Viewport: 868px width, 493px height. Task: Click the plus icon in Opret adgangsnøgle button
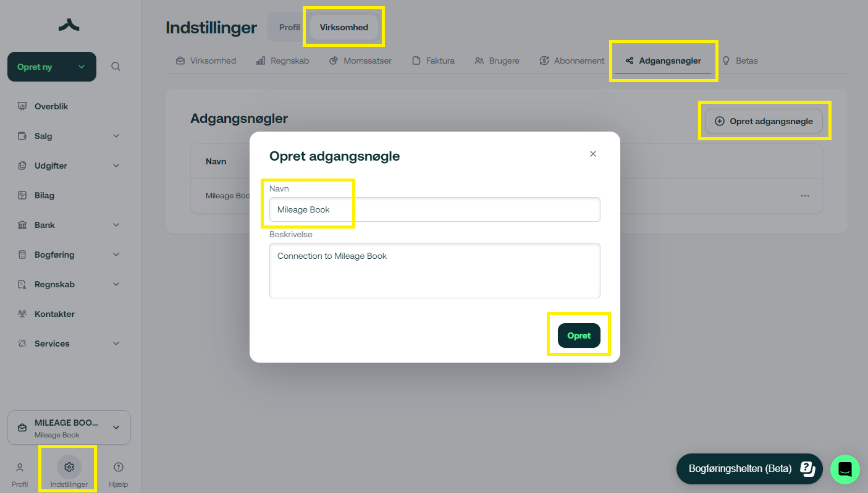720,121
